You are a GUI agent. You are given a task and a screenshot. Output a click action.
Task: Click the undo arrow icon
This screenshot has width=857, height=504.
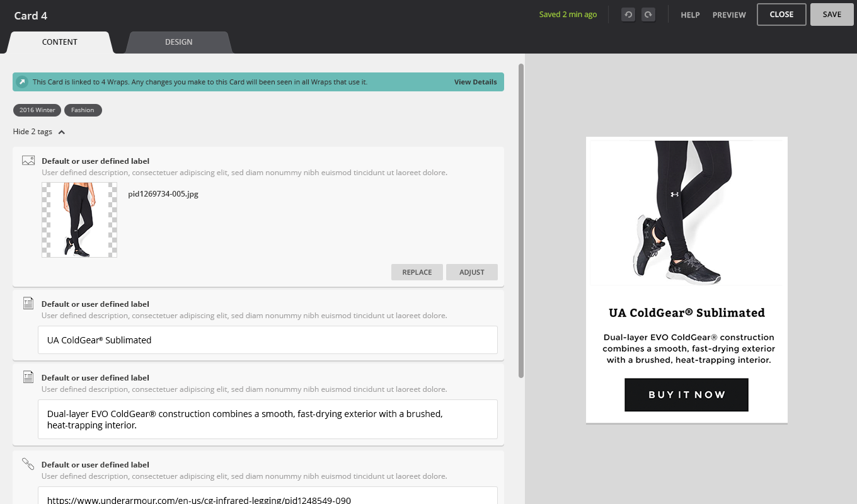pyautogui.click(x=628, y=14)
